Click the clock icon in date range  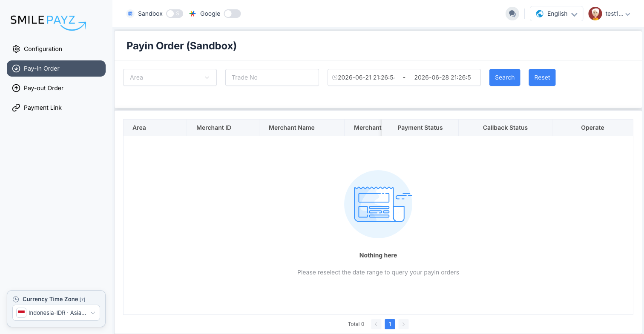[x=335, y=77]
